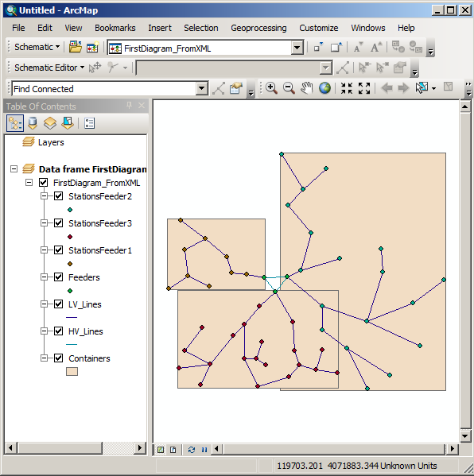Click the StationsFeeder3 red symbol
Image resolution: width=474 pixels, height=476 pixels.
(70, 237)
